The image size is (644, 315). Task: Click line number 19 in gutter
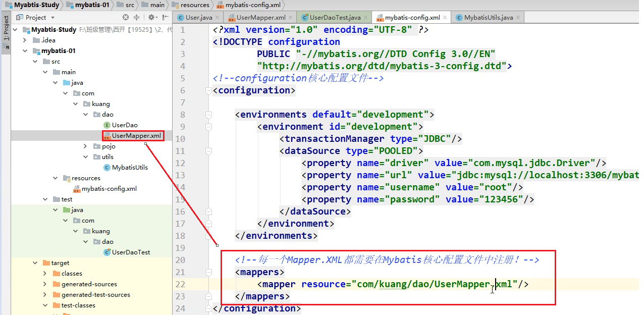coord(181,248)
